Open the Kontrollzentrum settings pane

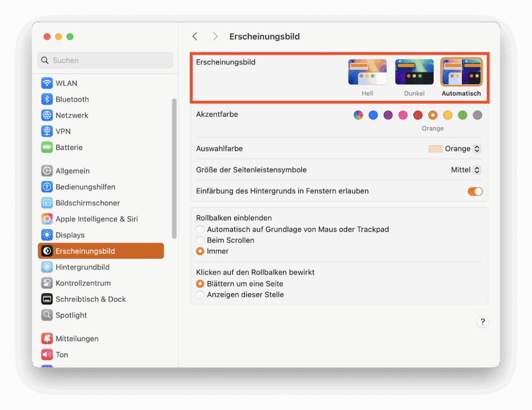[x=101, y=283]
